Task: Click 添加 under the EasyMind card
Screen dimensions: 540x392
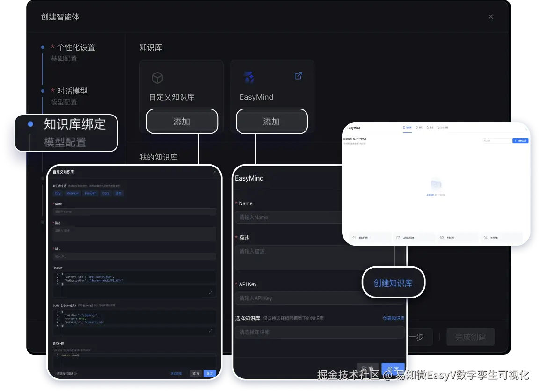Action: click(272, 122)
